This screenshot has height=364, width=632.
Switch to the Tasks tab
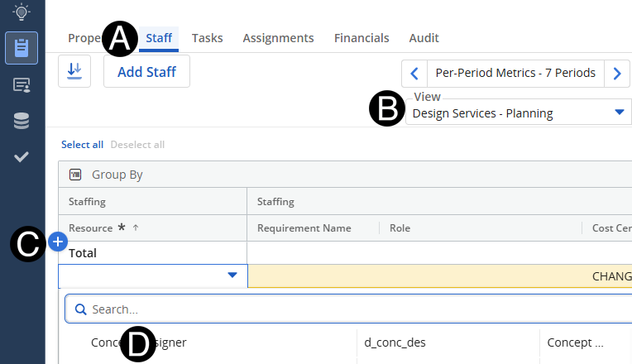(x=208, y=38)
